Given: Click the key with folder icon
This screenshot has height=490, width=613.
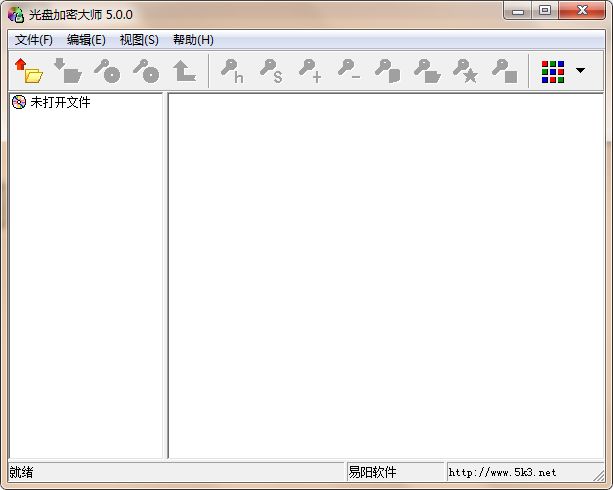Looking at the screenshot, I should point(427,71).
